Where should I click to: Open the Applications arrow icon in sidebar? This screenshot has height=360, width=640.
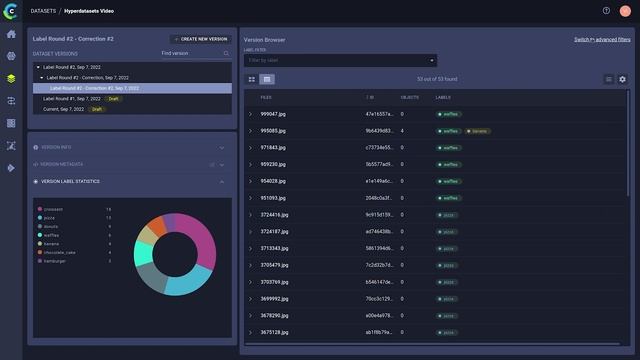click(x=11, y=168)
